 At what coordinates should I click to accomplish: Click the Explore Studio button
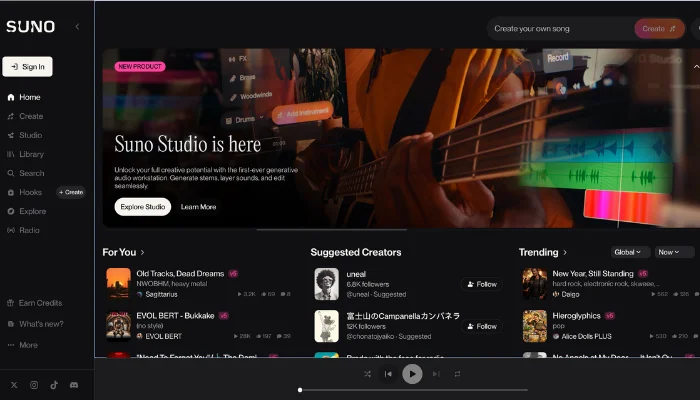(142, 207)
